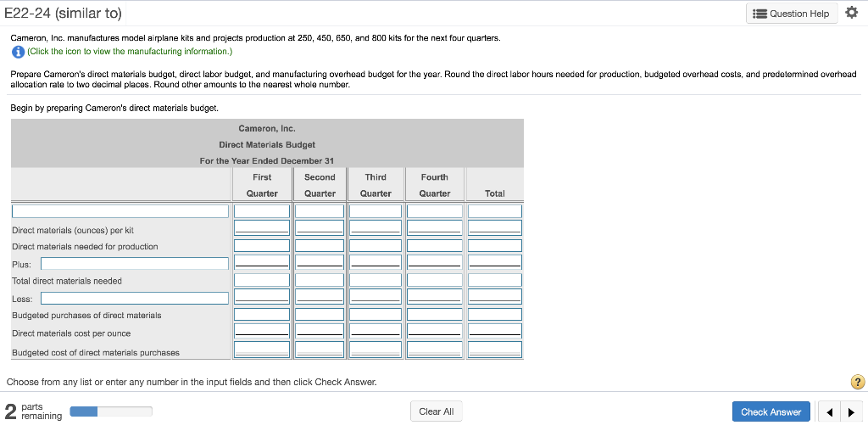Click Second Quarter Direct materials per kit field

pos(320,227)
